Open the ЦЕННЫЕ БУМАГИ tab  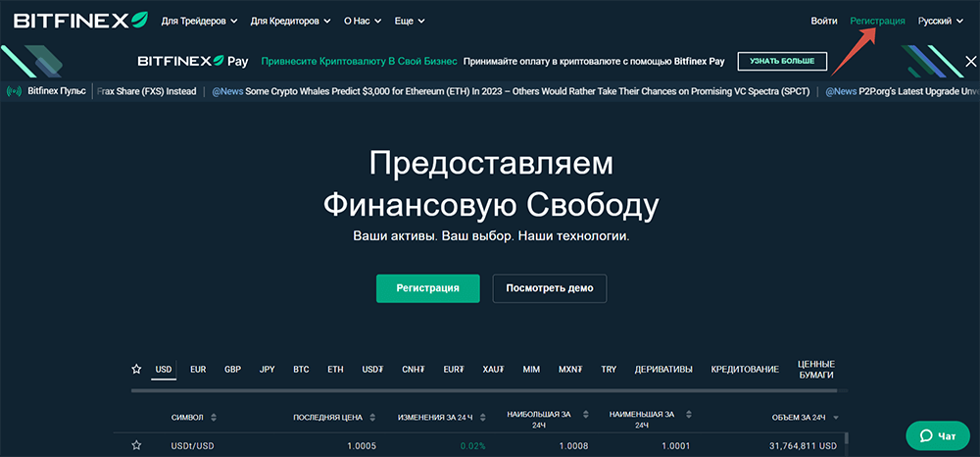pyautogui.click(x=816, y=369)
